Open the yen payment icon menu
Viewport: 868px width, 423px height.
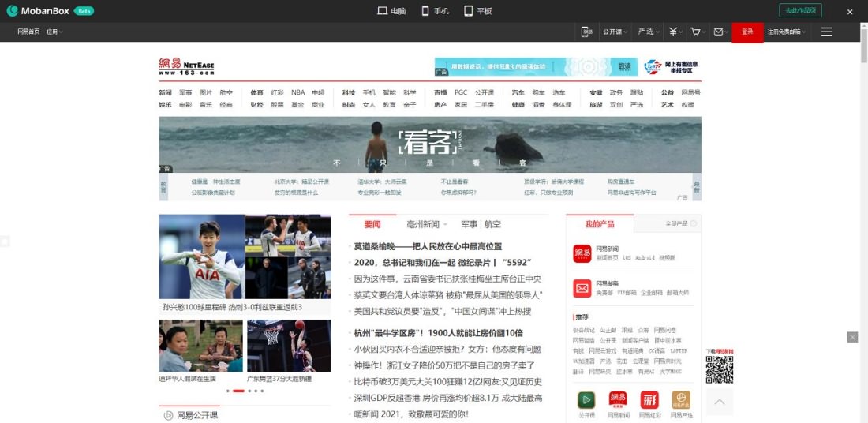coord(675,32)
